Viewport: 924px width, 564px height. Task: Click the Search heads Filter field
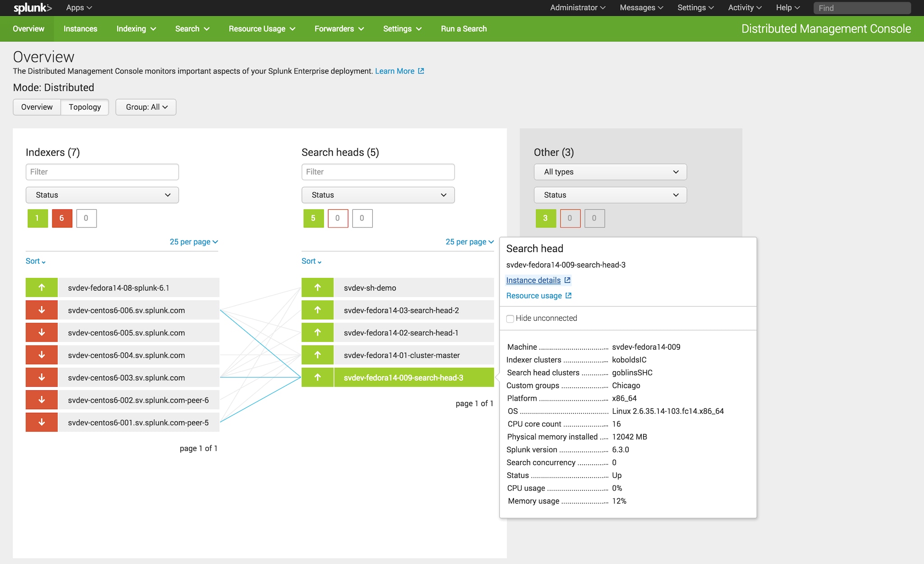pos(378,172)
